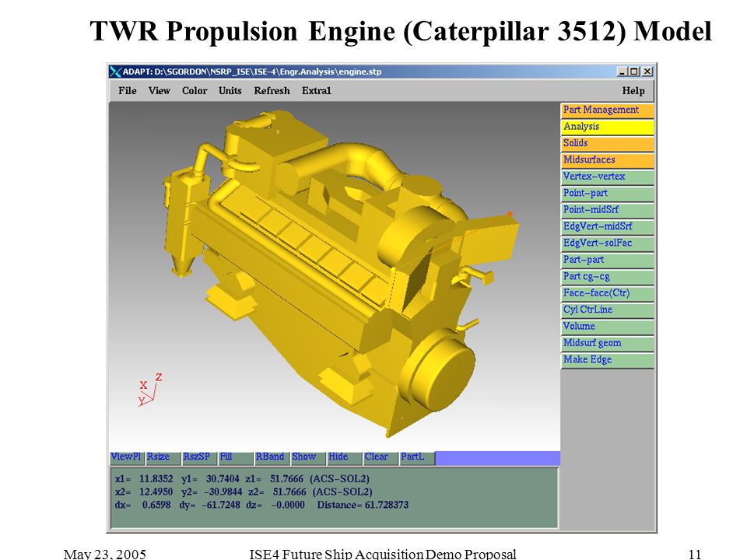Click the ADAPT title bar file path
Image resolution: width=747 pixels, height=560 pixels.
click(252, 72)
